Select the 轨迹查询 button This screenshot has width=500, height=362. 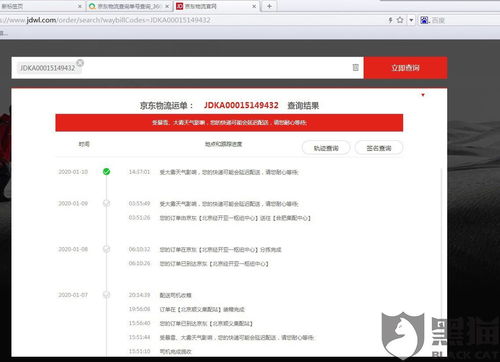pyautogui.click(x=326, y=148)
